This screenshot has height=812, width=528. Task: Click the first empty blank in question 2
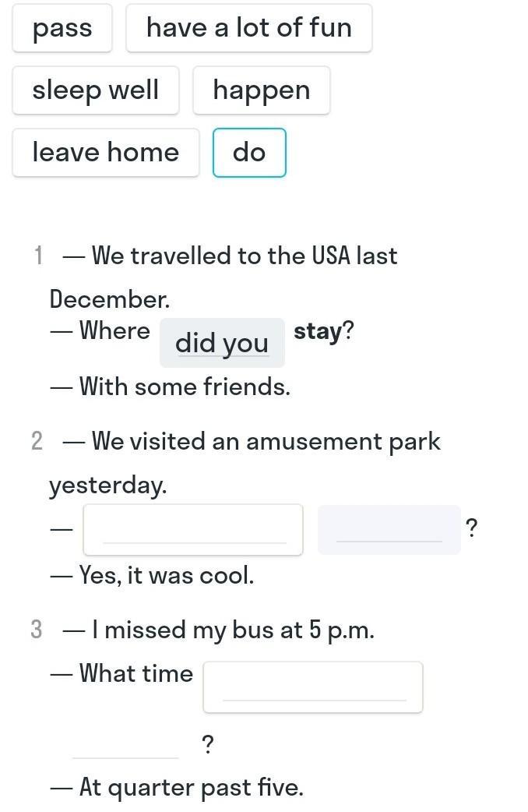pyautogui.click(x=193, y=530)
